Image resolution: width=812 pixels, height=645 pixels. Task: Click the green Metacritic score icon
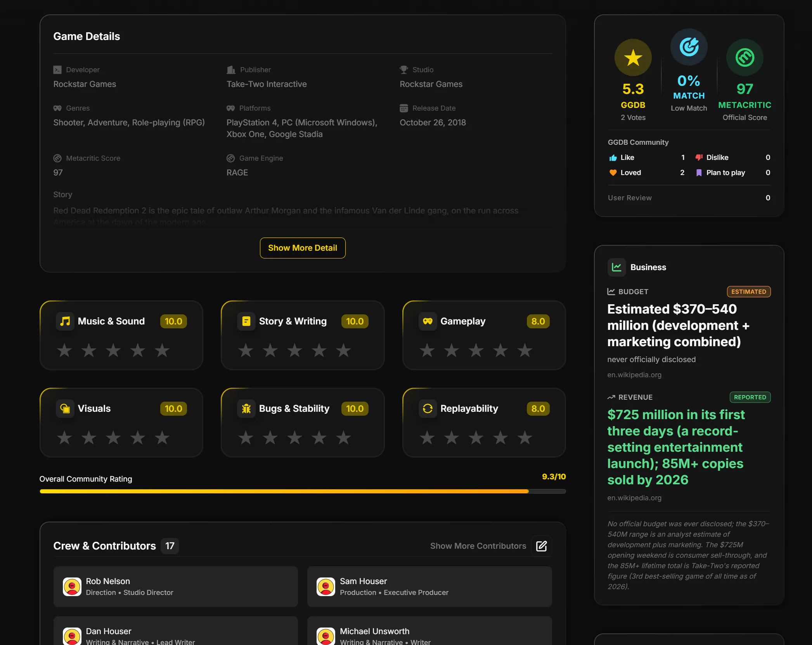(744, 57)
